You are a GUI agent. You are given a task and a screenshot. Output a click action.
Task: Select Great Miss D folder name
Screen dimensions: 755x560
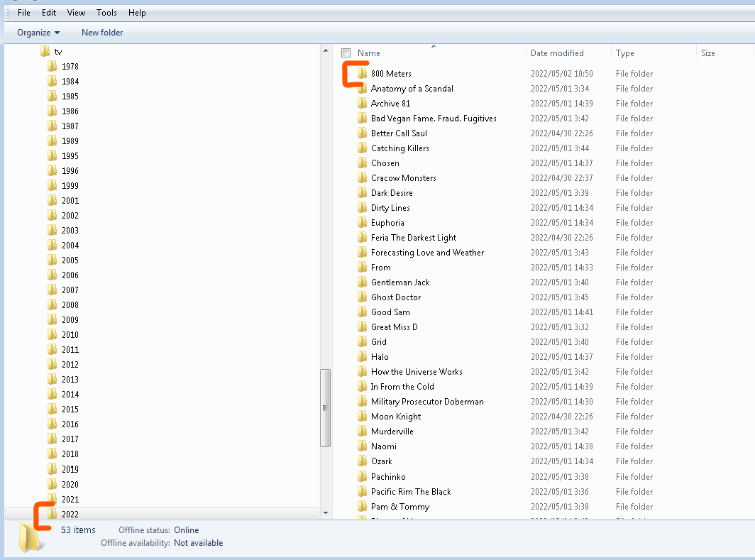pyautogui.click(x=394, y=327)
